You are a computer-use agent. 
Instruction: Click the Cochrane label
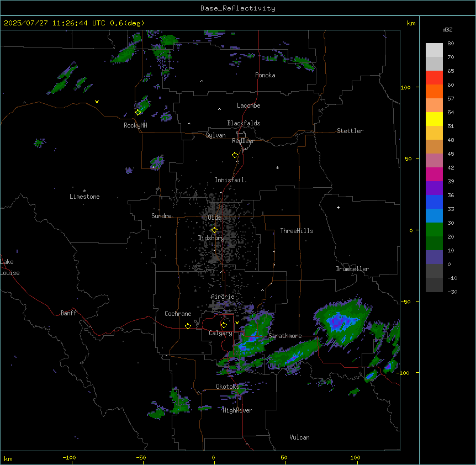point(178,314)
